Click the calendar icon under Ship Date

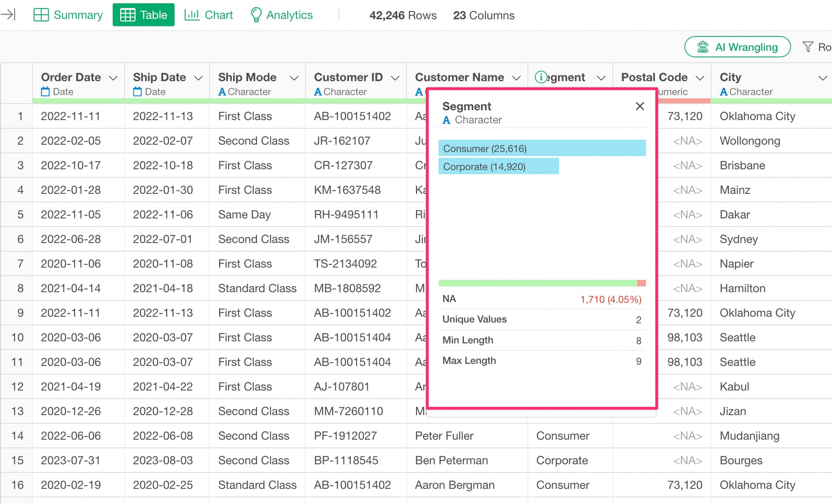[137, 92]
